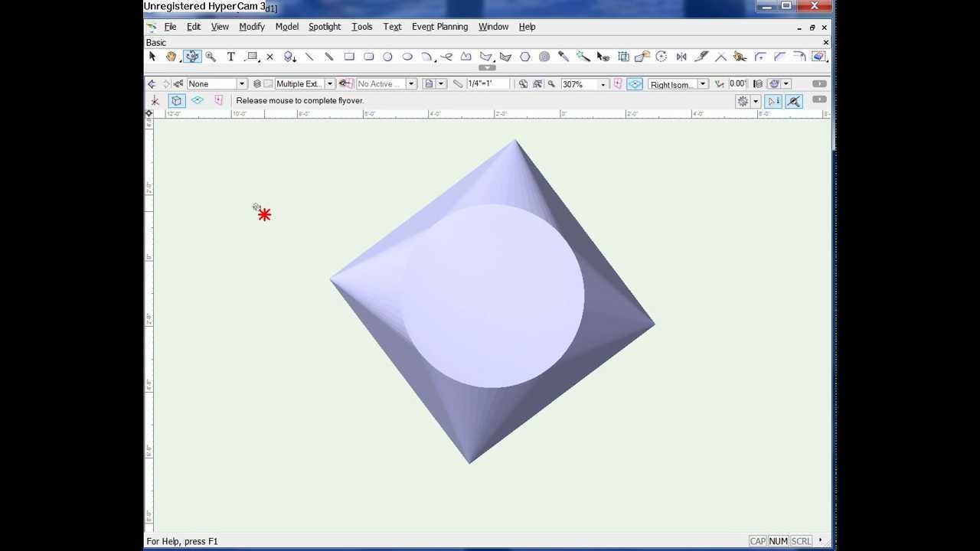Select the Selection arrow tool
The height and width of the screenshot is (551, 980).
tap(152, 57)
